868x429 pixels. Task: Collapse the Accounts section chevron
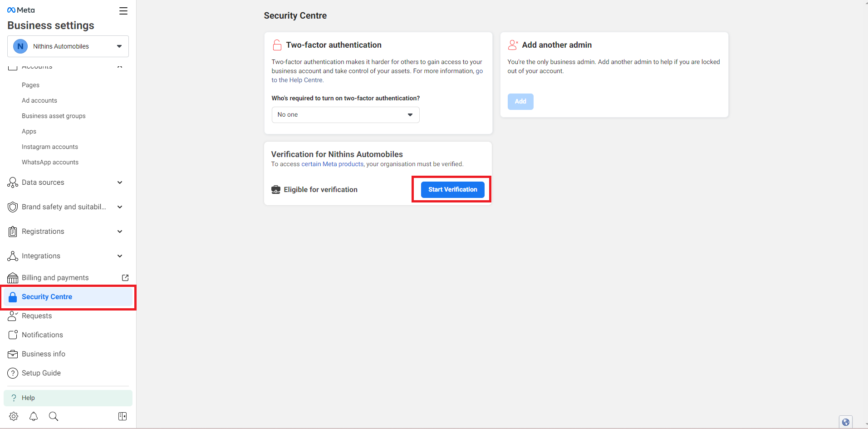coord(120,67)
